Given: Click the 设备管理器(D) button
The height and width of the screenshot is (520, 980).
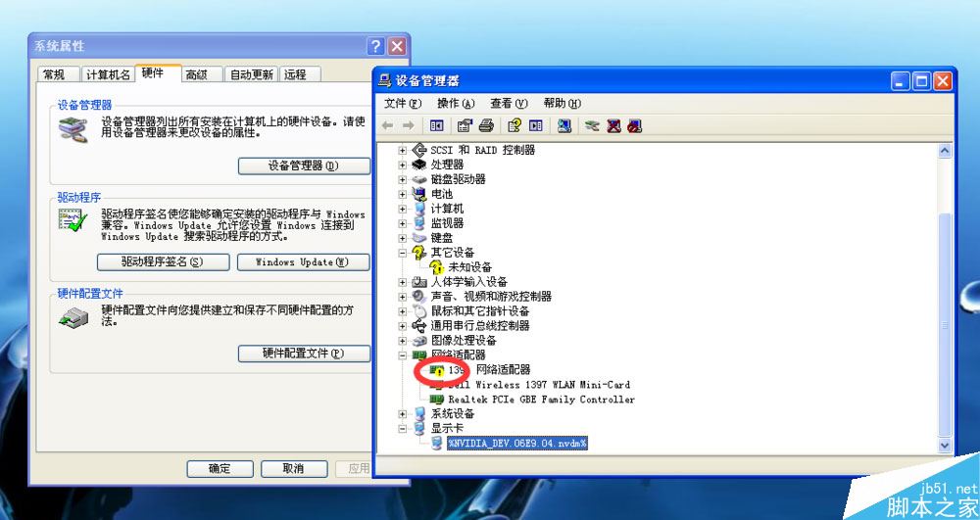Looking at the screenshot, I should pyautogui.click(x=304, y=165).
